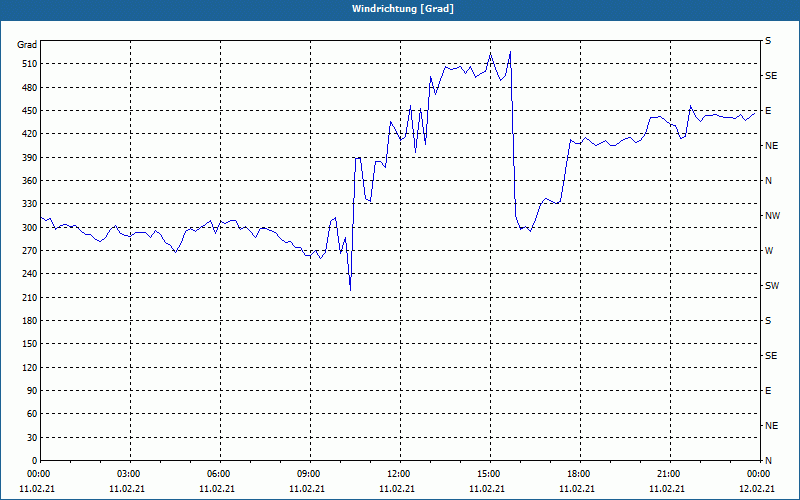800x500 pixels.
Task: Click the 12.02.21 date label
Action: [757, 489]
